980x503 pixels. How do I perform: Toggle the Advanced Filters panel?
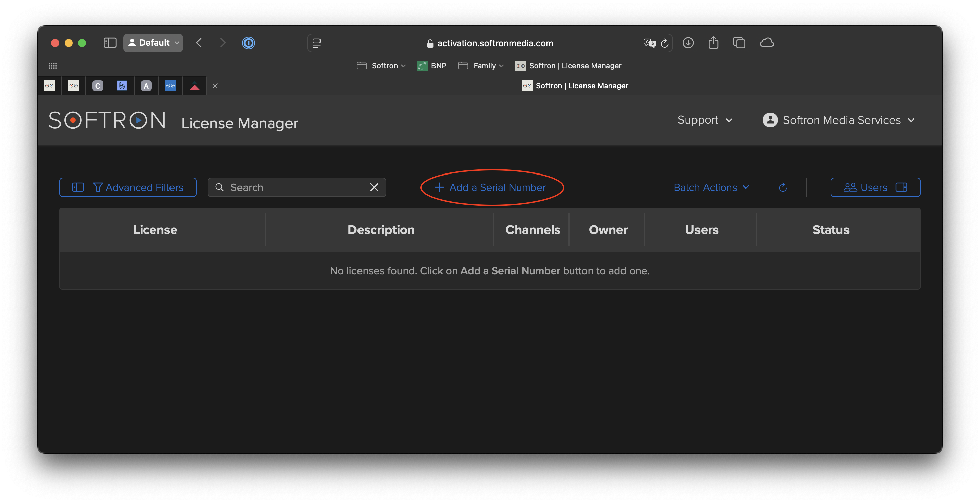tap(128, 187)
